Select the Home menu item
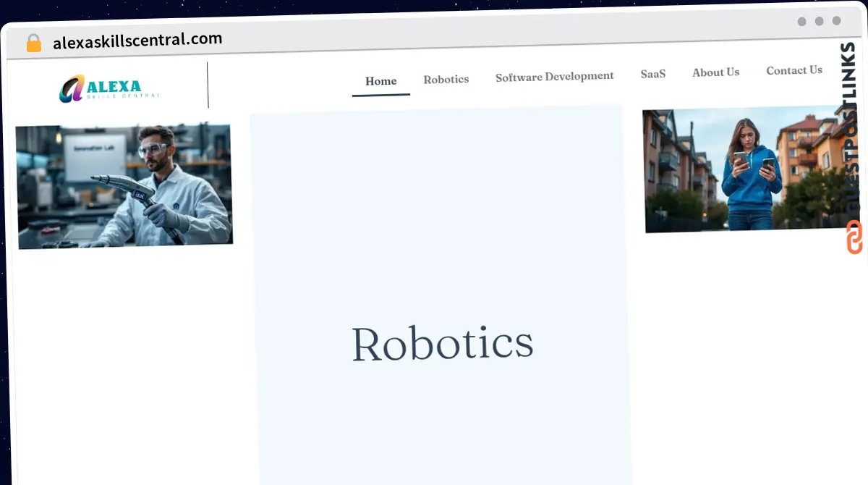 click(381, 81)
